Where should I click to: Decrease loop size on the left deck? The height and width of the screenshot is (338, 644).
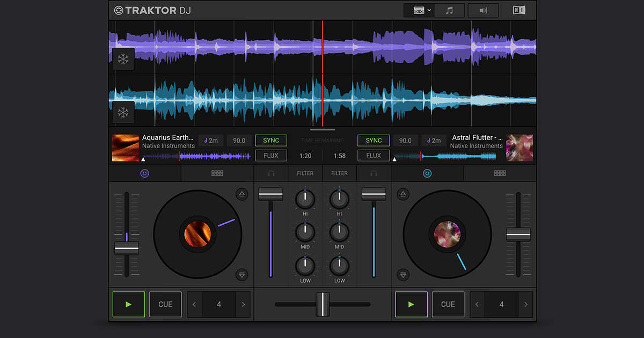tap(195, 304)
